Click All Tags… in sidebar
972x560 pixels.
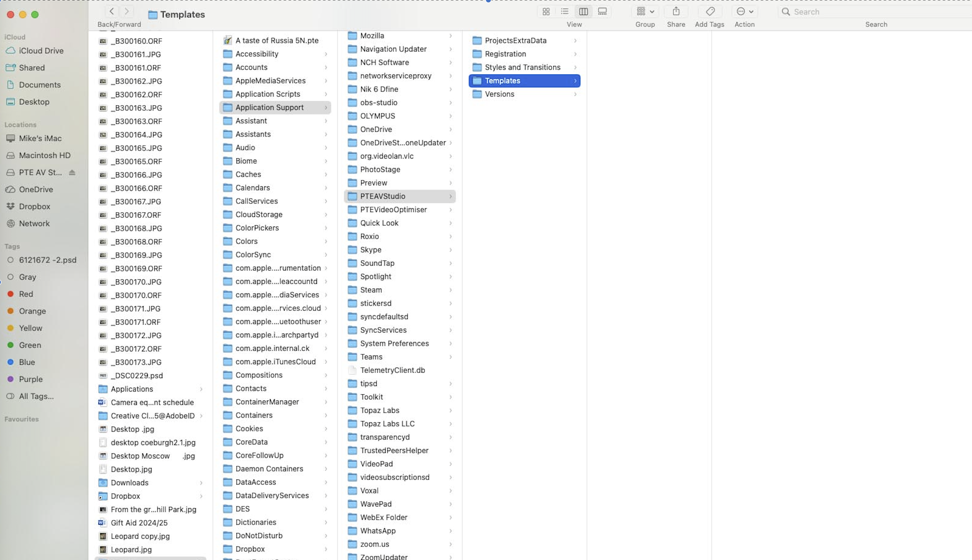pos(36,396)
